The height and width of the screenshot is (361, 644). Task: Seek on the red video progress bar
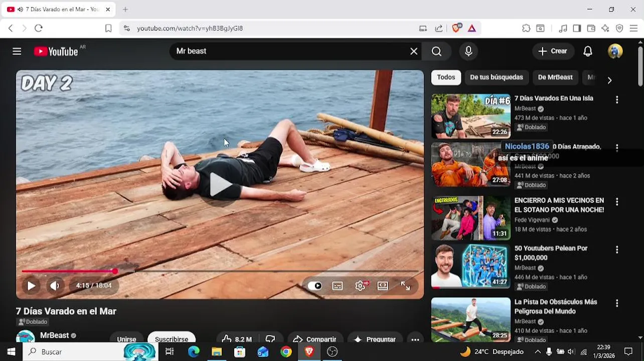coord(220,271)
